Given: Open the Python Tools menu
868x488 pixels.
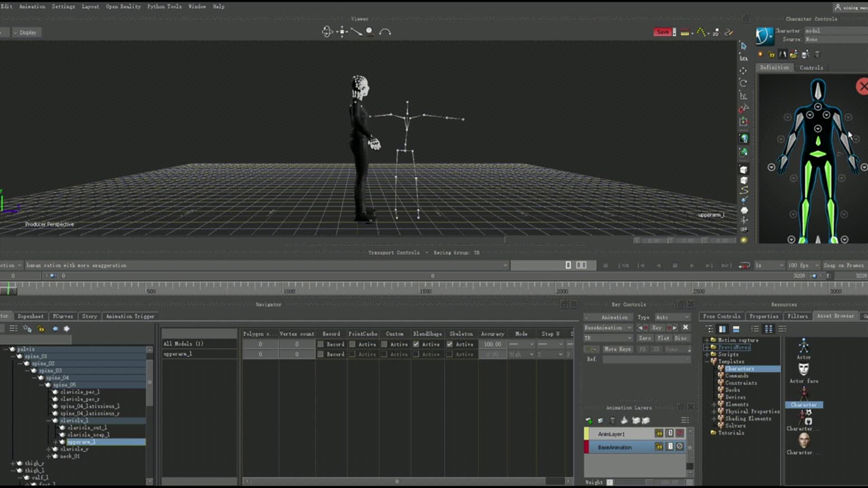Looking at the screenshot, I should click(164, 6).
